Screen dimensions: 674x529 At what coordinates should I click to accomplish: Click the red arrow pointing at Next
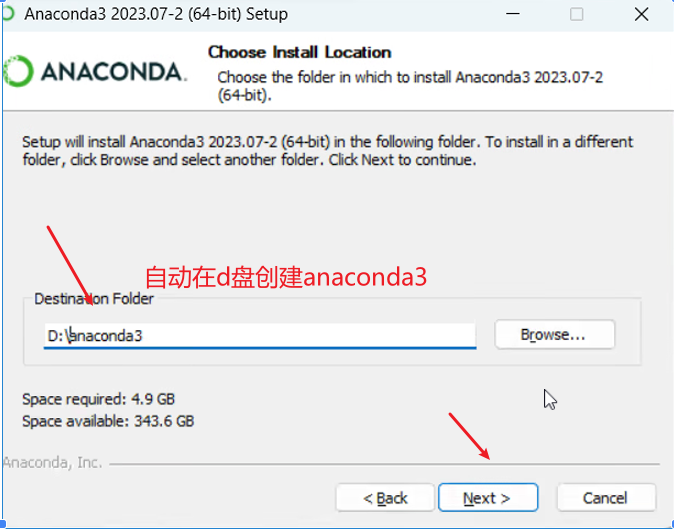tap(469, 436)
